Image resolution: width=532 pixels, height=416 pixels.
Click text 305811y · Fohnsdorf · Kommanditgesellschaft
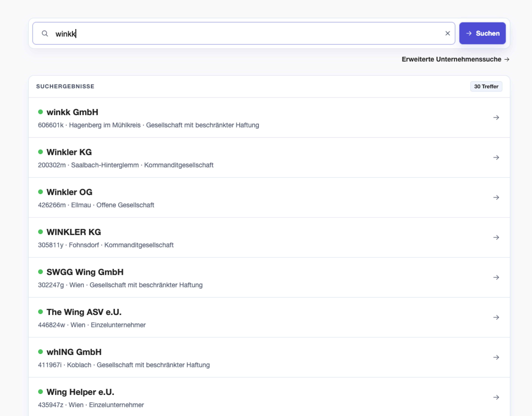[106, 245]
